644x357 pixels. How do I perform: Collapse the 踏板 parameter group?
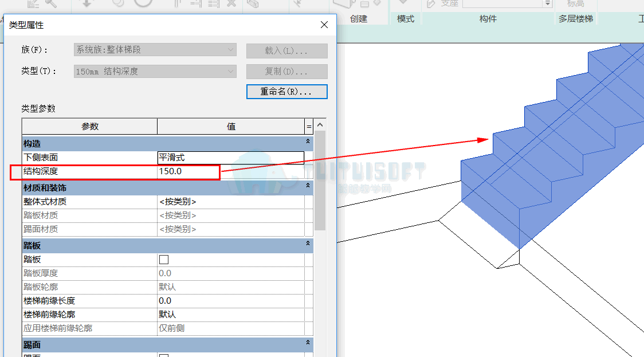click(308, 244)
